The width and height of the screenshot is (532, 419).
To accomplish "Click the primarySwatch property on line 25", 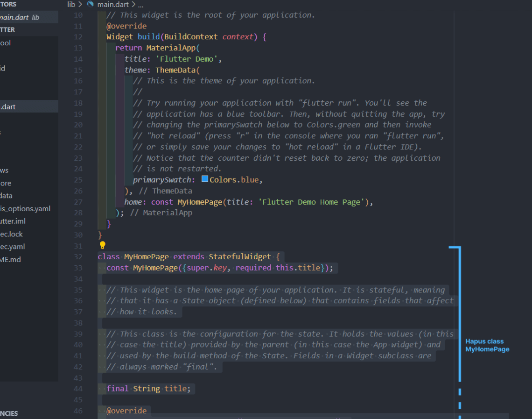I will tap(162, 179).
